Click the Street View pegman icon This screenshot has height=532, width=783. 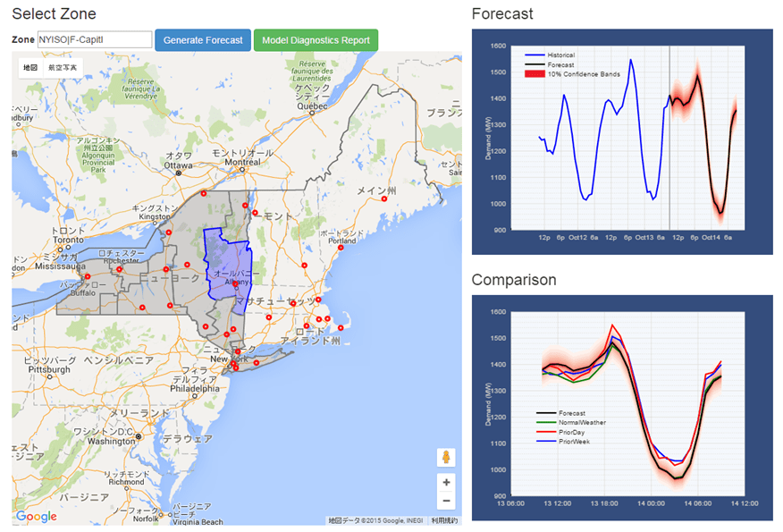[x=446, y=458]
